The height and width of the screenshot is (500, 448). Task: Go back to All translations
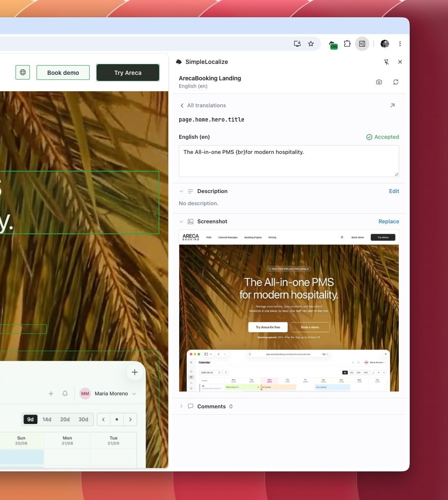(x=203, y=105)
